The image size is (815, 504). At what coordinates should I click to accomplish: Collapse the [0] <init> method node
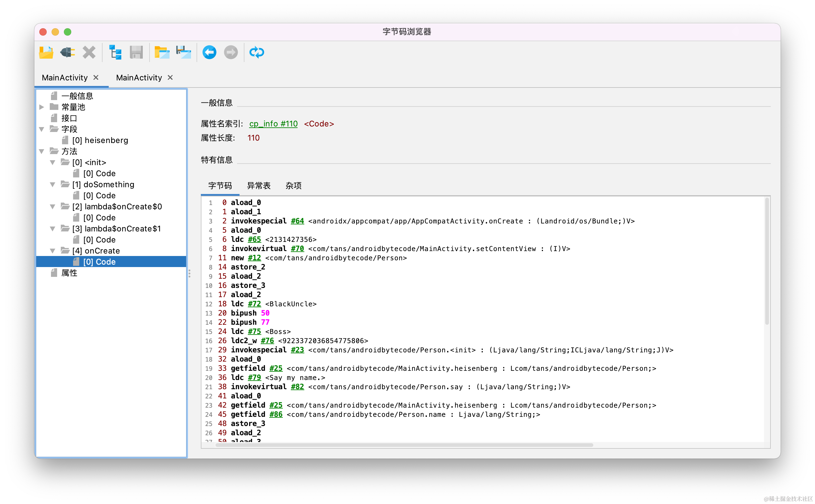(x=53, y=162)
